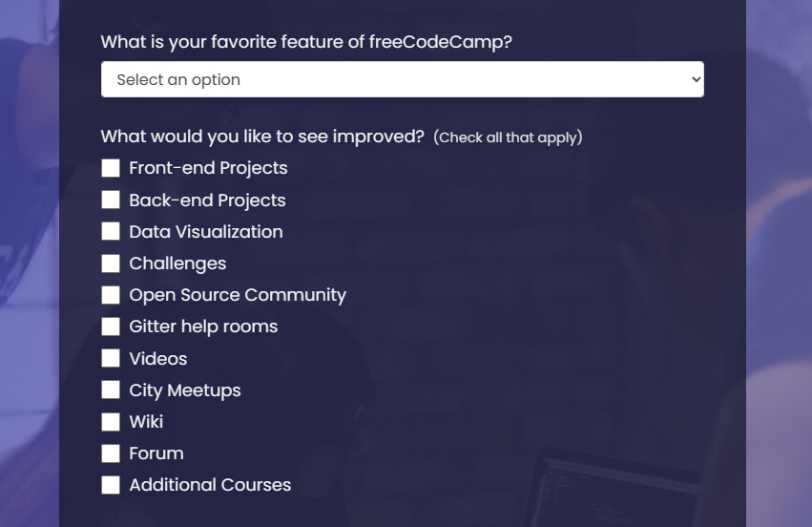The width and height of the screenshot is (812, 527).
Task: Check the City Meetups checkbox
Action: (111, 390)
